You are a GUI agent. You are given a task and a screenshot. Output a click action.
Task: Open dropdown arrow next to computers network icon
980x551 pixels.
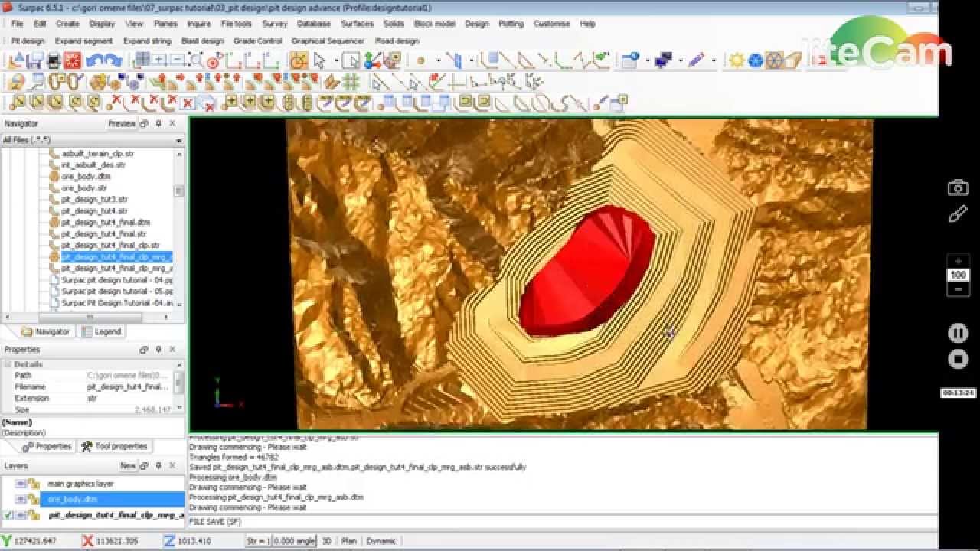point(681,60)
